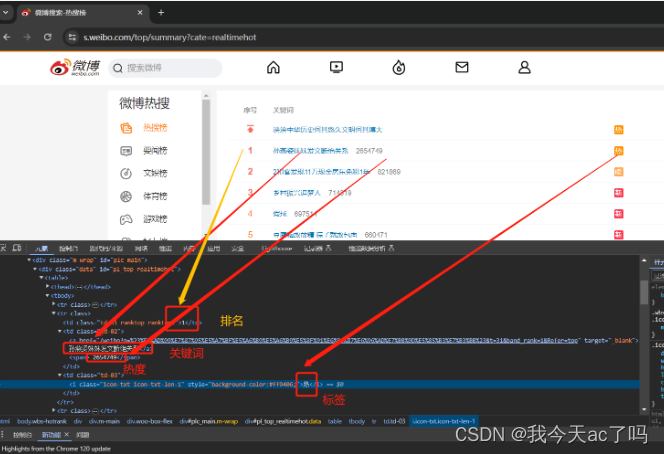Switch to the 控制台 DevTools top tab
Viewport: 664px width, 454px height.
[x=68, y=249]
